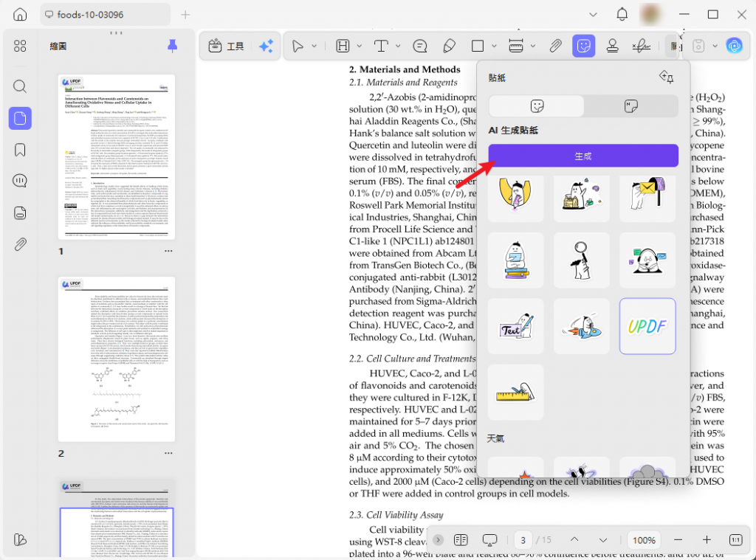Go to previous page with up chevron

574,540
